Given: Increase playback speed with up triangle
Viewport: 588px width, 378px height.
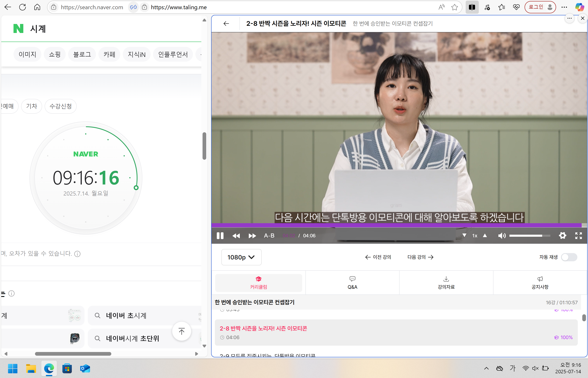Looking at the screenshot, I should click(x=485, y=235).
